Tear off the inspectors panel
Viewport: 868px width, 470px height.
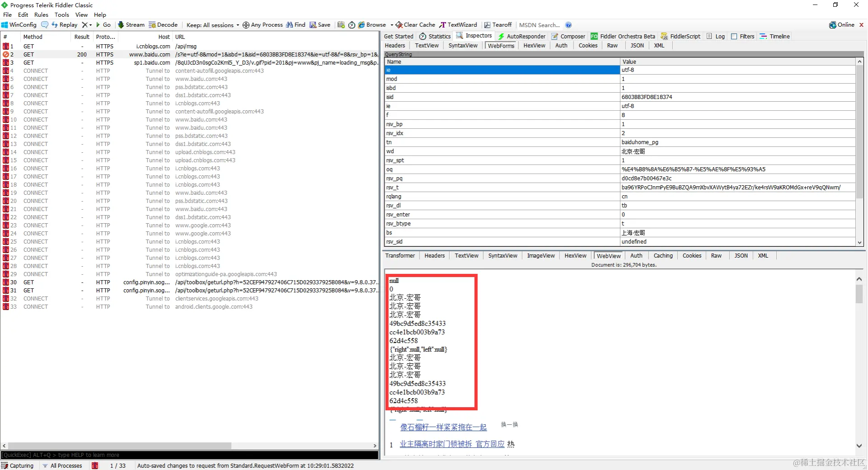pos(498,25)
